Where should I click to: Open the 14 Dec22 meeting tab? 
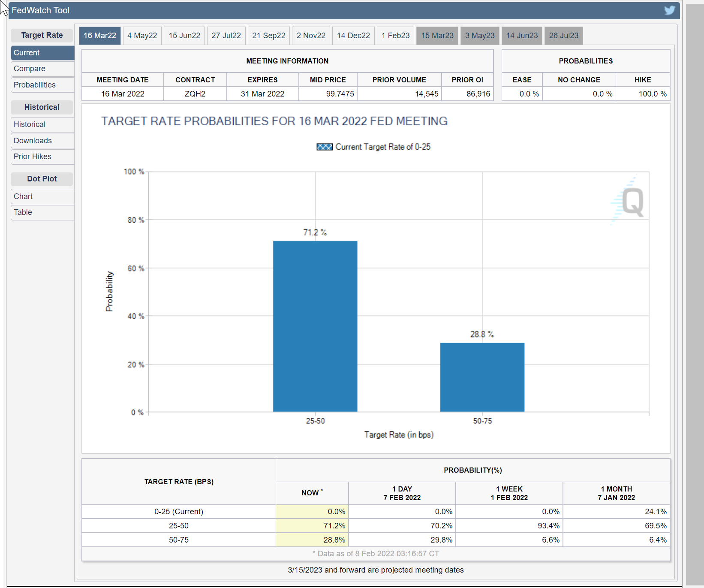(353, 36)
